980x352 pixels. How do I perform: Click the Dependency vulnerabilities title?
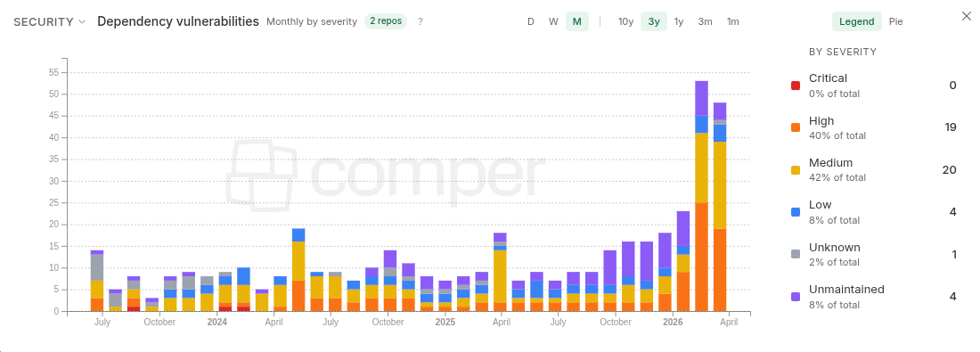click(x=178, y=21)
